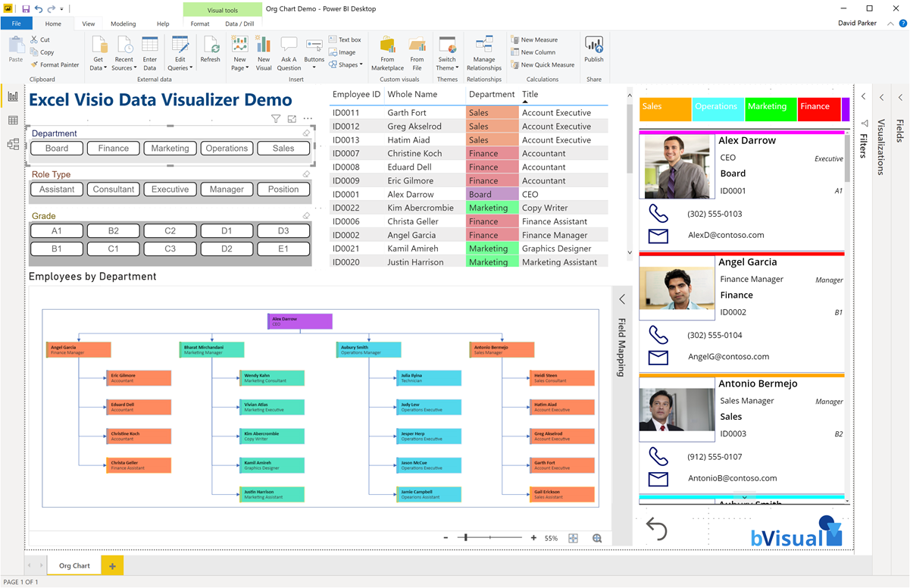Clear Department slicer selections with eraser icon

click(306, 133)
